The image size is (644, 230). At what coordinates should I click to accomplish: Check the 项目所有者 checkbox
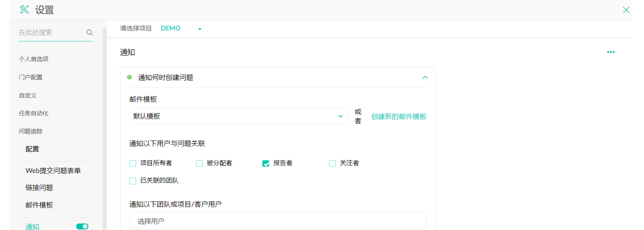coord(133,163)
